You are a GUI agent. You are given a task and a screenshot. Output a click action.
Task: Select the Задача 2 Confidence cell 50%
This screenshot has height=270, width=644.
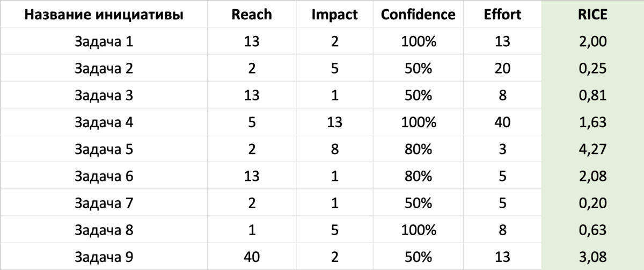click(x=418, y=69)
